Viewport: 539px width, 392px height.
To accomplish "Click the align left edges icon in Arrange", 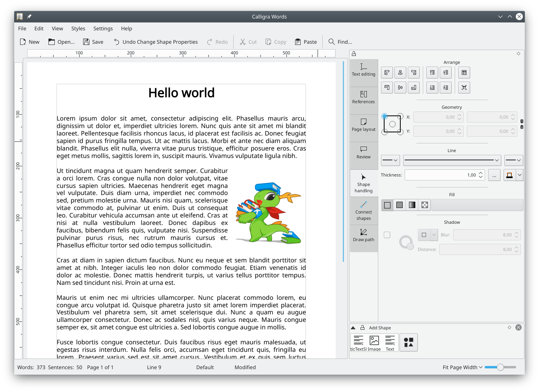I will [x=387, y=72].
